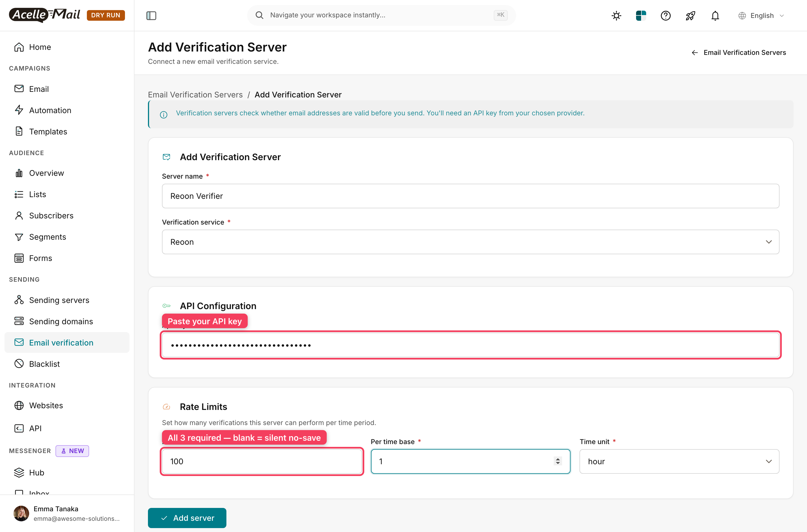Open audience Overview page
Image resolution: width=807 pixels, height=532 pixels.
67,173
